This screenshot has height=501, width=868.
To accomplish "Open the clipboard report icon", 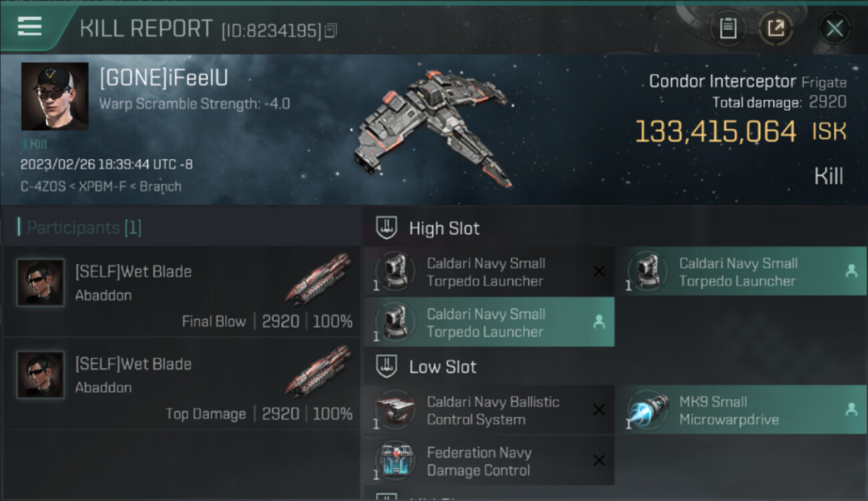I will click(x=728, y=29).
